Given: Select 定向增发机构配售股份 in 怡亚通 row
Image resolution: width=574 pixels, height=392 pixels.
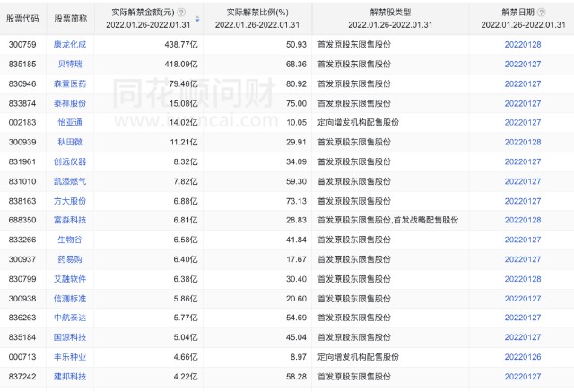Looking at the screenshot, I should point(358,123).
